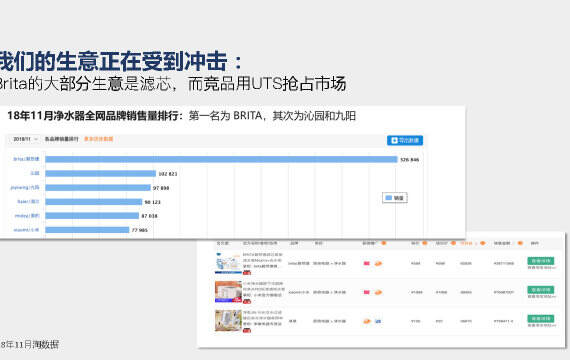
Task: Select the Joyoung bar valued 97 898
Action: pos(98,188)
